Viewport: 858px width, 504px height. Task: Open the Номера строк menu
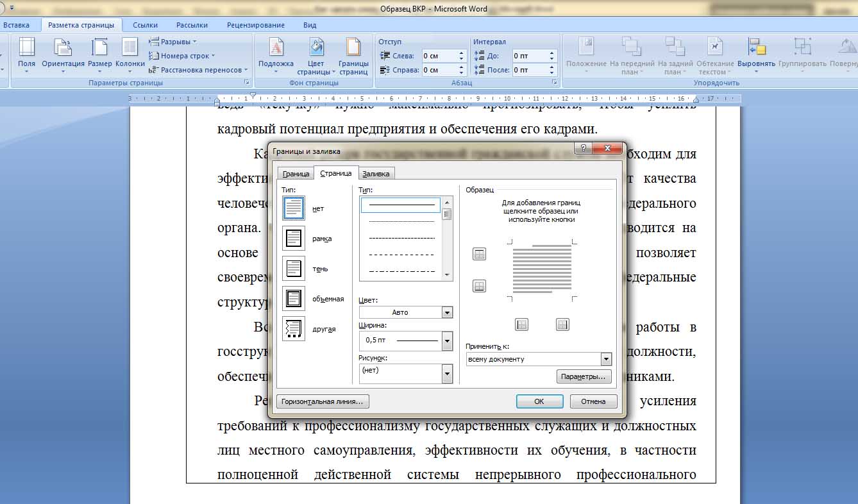pos(183,56)
